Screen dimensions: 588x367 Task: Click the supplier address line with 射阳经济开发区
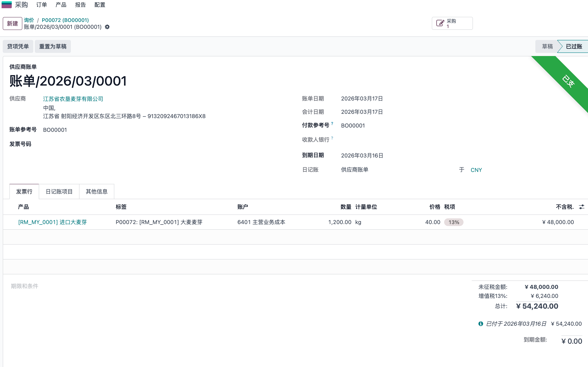pos(124,116)
